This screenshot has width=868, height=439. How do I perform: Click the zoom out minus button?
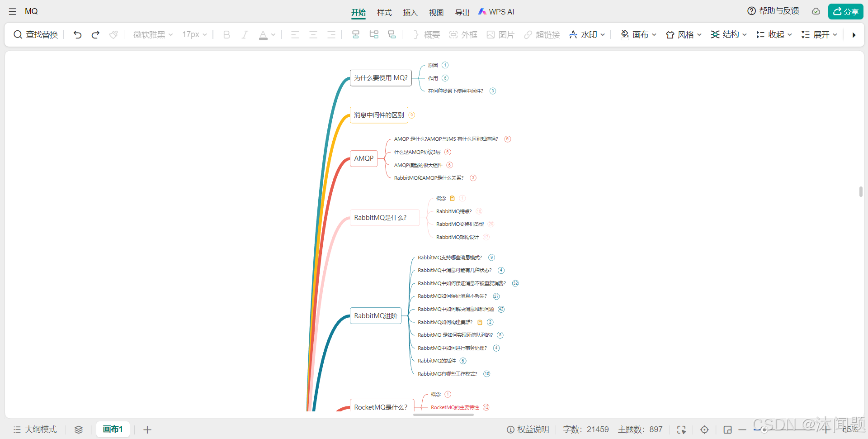coord(742,429)
